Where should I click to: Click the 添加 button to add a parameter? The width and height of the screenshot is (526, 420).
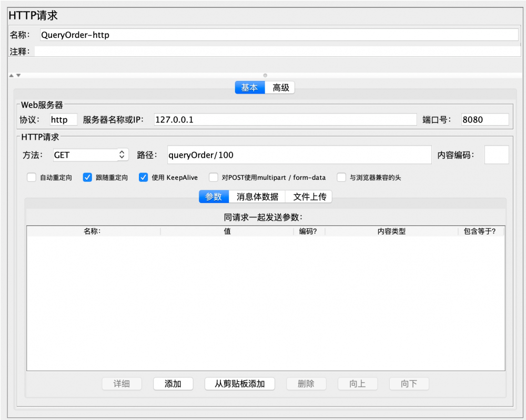(173, 384)
